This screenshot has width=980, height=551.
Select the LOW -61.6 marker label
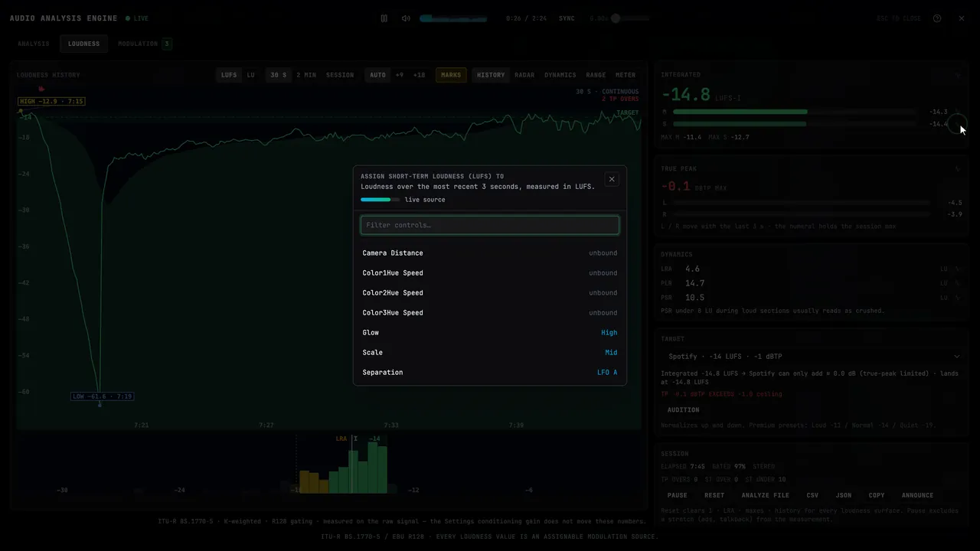102,396
